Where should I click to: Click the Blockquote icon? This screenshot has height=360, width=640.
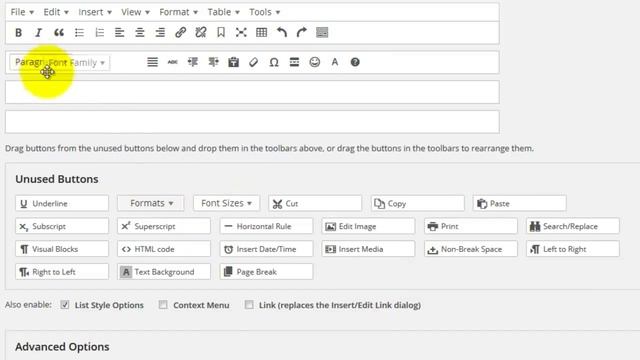click(x=59, y=33)
